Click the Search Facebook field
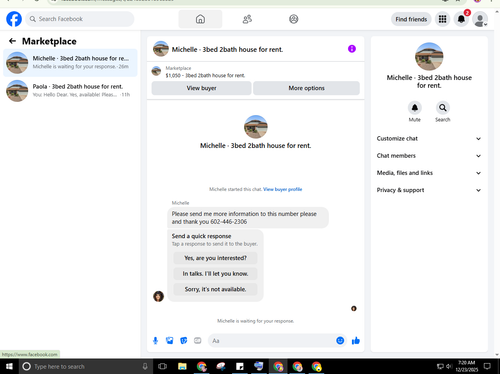The width and height of the screenshot is (500, 374). [80, 19]
